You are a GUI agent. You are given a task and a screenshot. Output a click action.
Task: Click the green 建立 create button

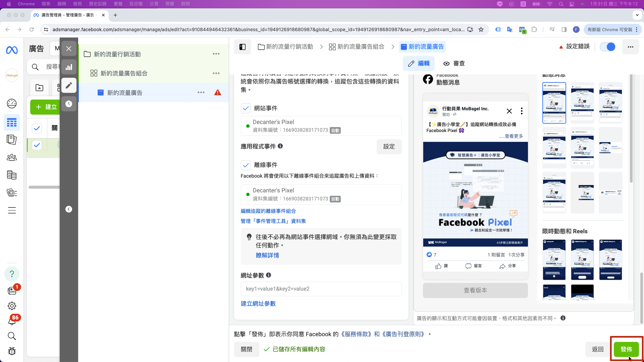coord(46,107)
